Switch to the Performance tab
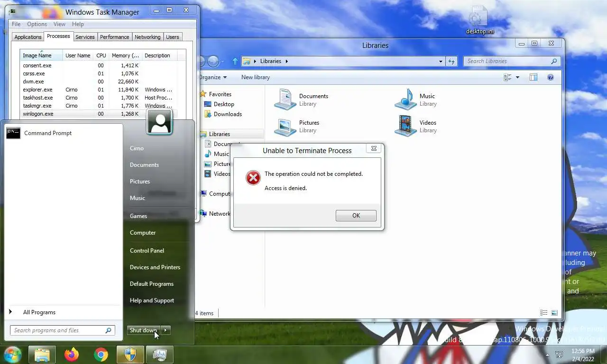Image resolution: width=607 pixels, height=364 pixels. coord(114,37)
